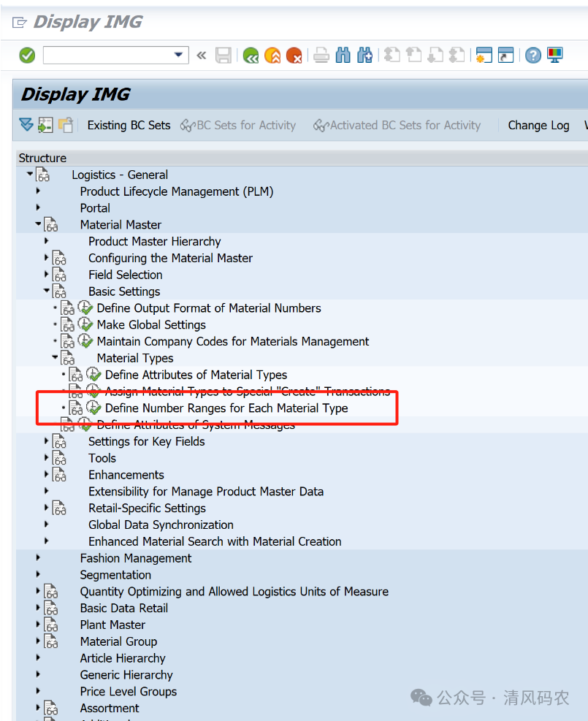
Task: Click the Existing BC Sets button
Action: pyautogui.click(x=129, y=125)
